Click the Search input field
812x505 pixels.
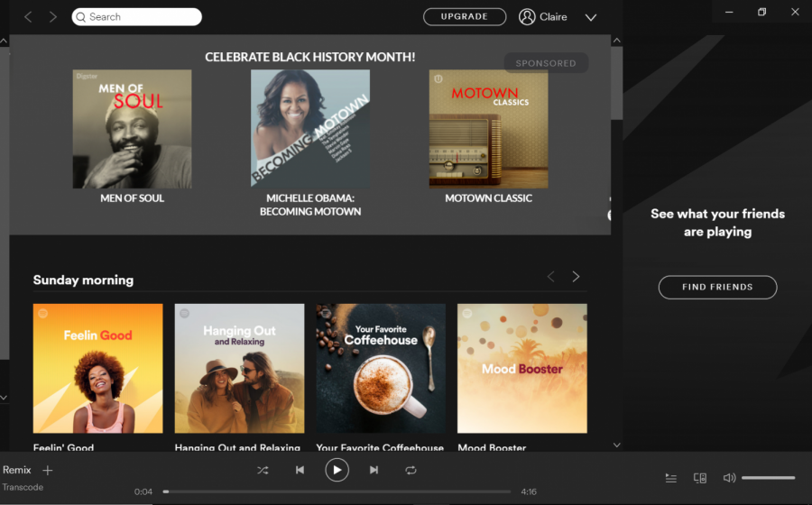pyautogui.click(x=137, y=16)
